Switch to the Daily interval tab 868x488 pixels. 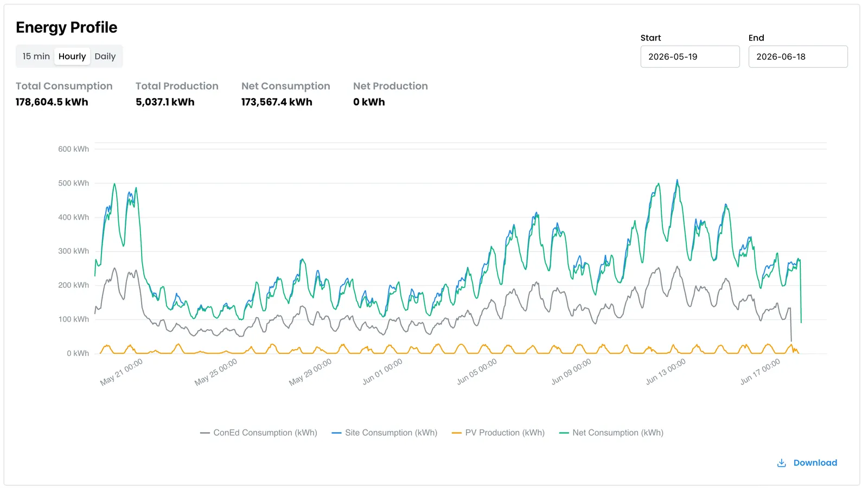click(x=105, y=56)
